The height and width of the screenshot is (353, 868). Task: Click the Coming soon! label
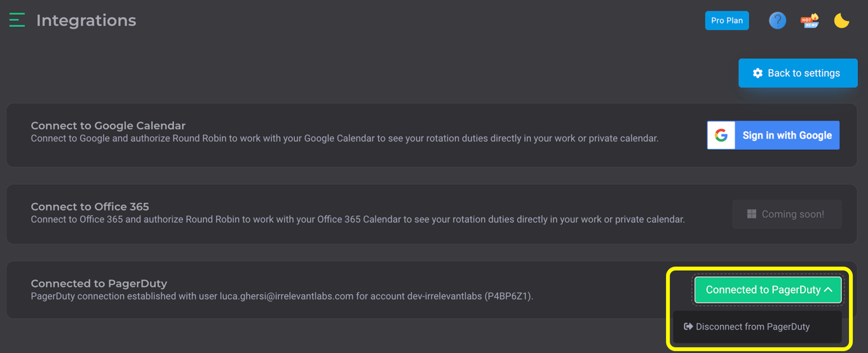(792, 214)
